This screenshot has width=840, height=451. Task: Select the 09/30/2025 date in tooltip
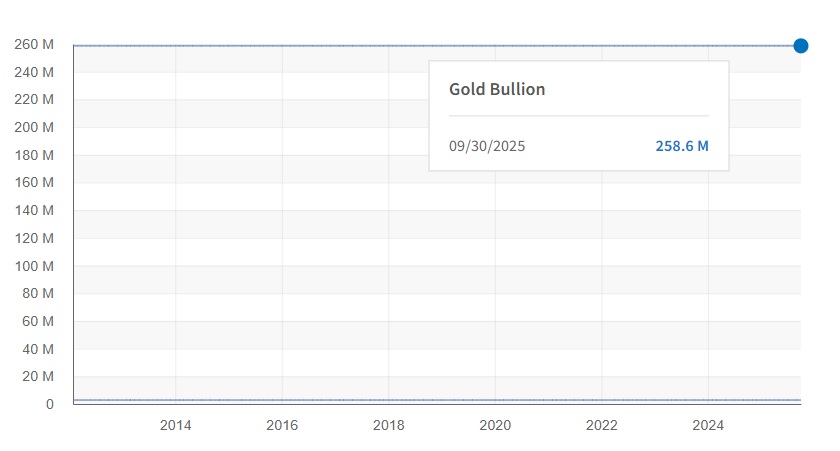click(x=487, y=146)
